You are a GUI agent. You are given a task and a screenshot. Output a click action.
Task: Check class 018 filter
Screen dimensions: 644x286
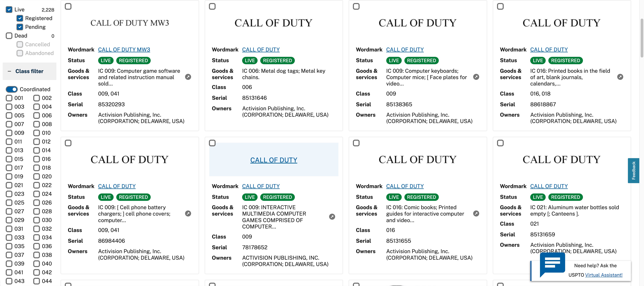point(37,168)
